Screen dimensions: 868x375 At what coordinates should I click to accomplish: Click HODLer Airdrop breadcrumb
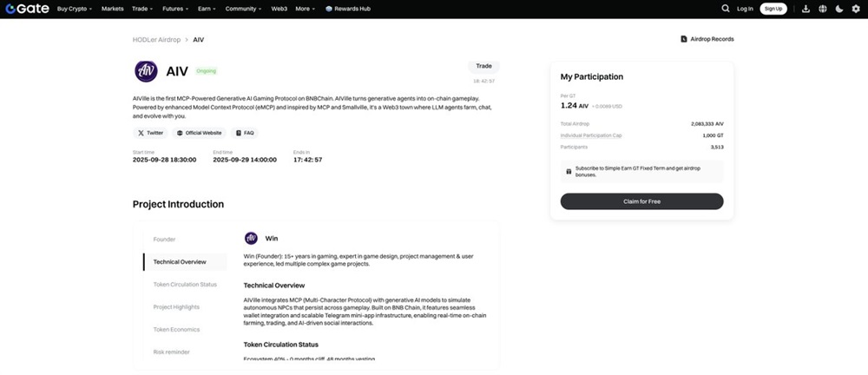coord(156,40)
